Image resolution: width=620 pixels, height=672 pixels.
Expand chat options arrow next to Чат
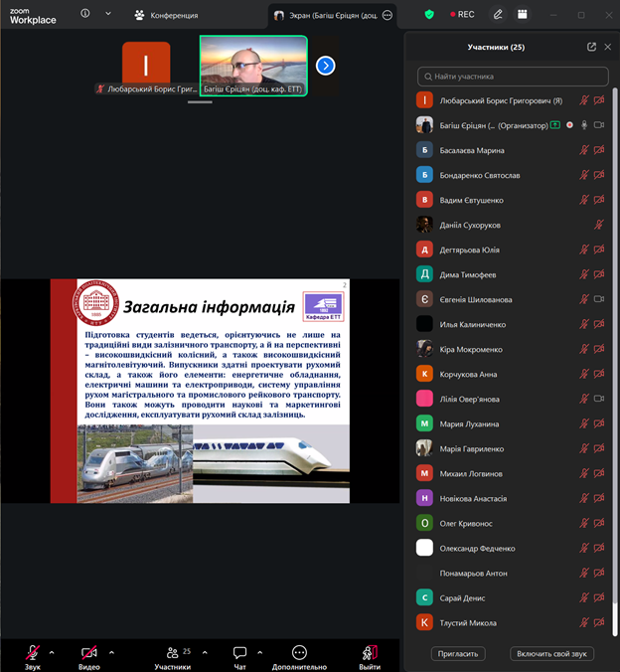pos(259,652)
